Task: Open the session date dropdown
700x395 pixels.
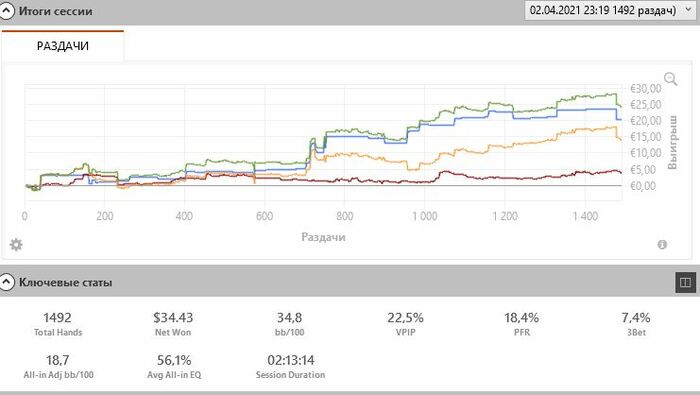Action: (x=610, y=10)
